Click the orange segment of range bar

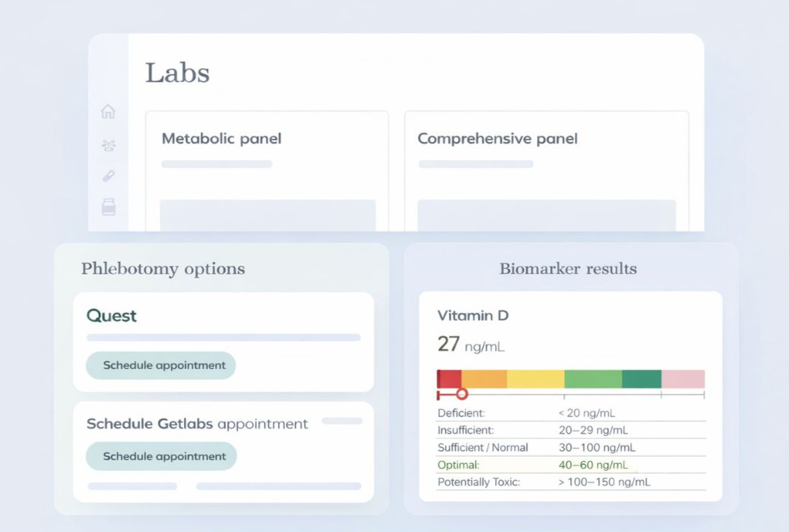click(x=484, y=379)
